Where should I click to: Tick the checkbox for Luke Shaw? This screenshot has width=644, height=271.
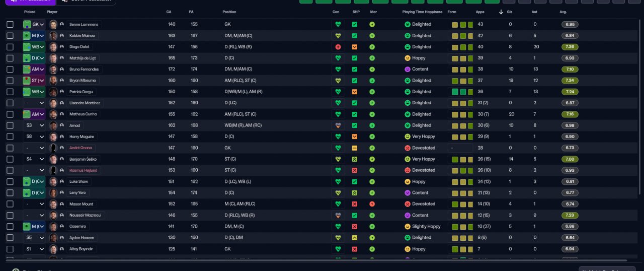10,181
